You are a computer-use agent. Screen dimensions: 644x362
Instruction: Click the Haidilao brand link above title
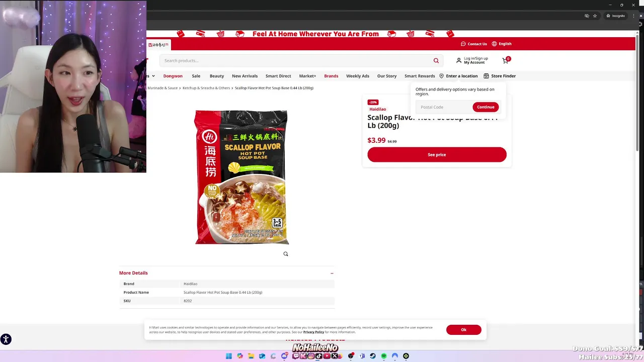click(378, 109)
